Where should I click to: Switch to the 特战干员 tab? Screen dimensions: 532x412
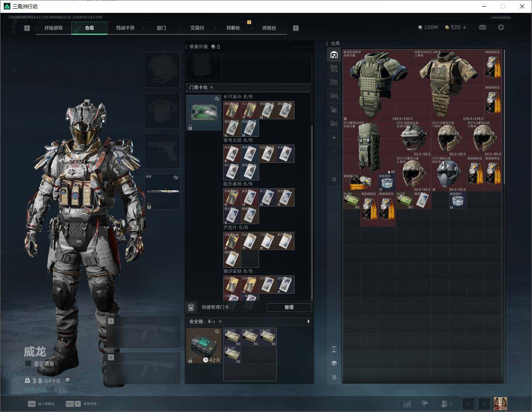[125, 28]
